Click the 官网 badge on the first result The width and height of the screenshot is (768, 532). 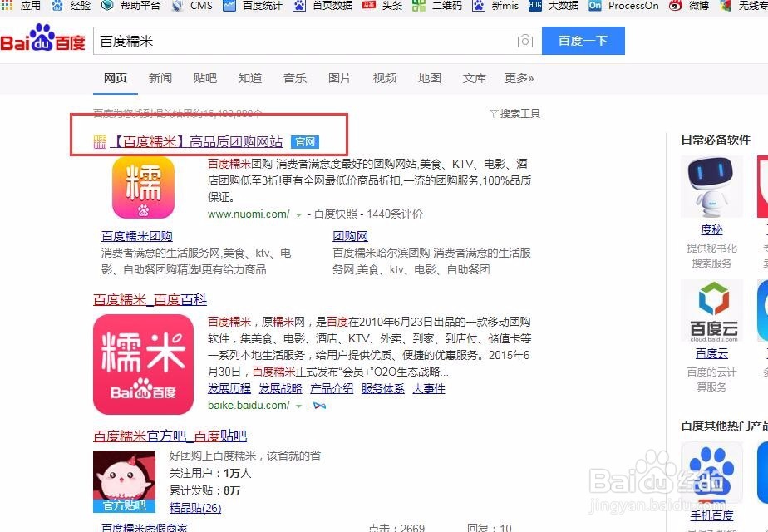pyautogui.click(x=305, y=142)
